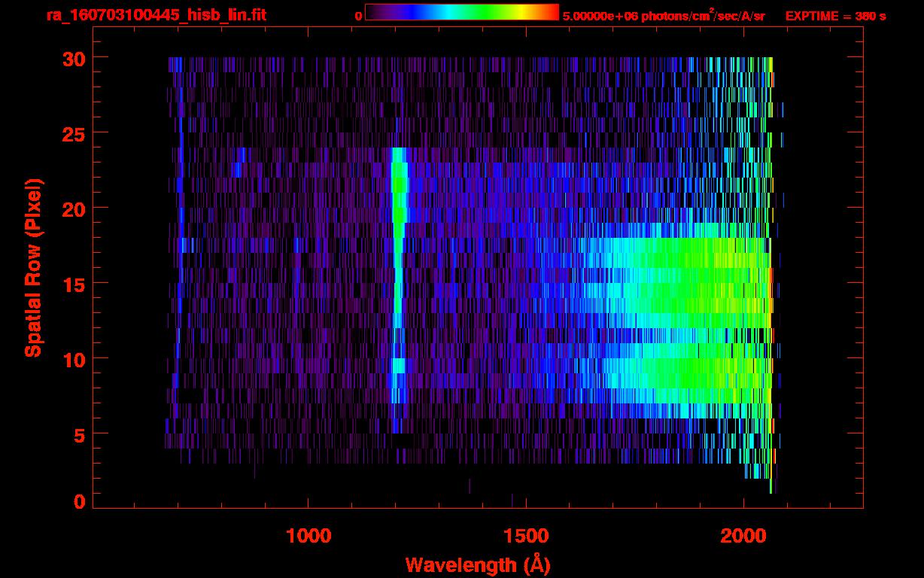Click the 1500 wavelength tick label
The image size is (924, 578).
click(x=525, y=536)
